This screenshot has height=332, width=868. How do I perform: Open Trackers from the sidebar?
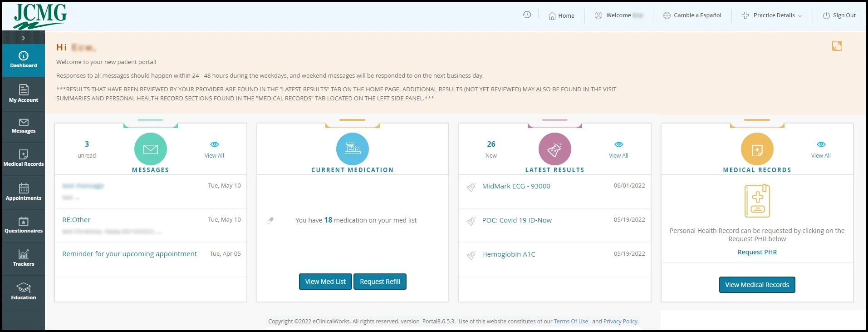24,258
